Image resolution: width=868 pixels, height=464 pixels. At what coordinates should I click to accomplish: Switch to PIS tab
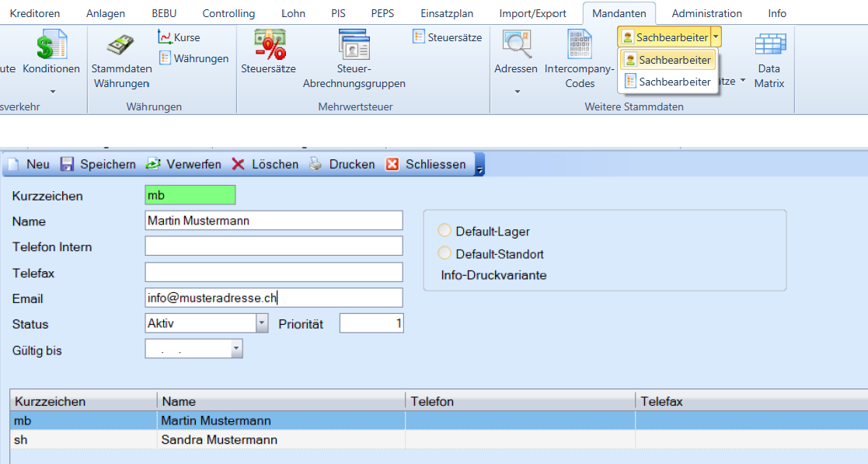(x=338, y=13)
